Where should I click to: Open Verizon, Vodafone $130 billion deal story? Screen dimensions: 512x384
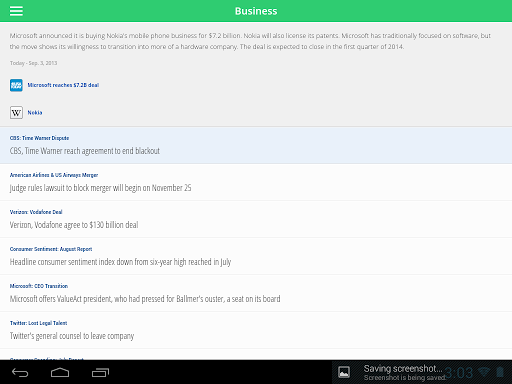(256, 219)
